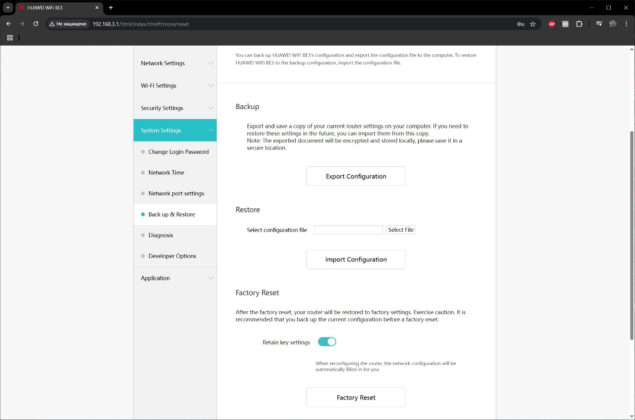The width and height of the screenshot is (635, 420).
Task: Open the browser extensions puzzle icon
Action: (579, 24)
